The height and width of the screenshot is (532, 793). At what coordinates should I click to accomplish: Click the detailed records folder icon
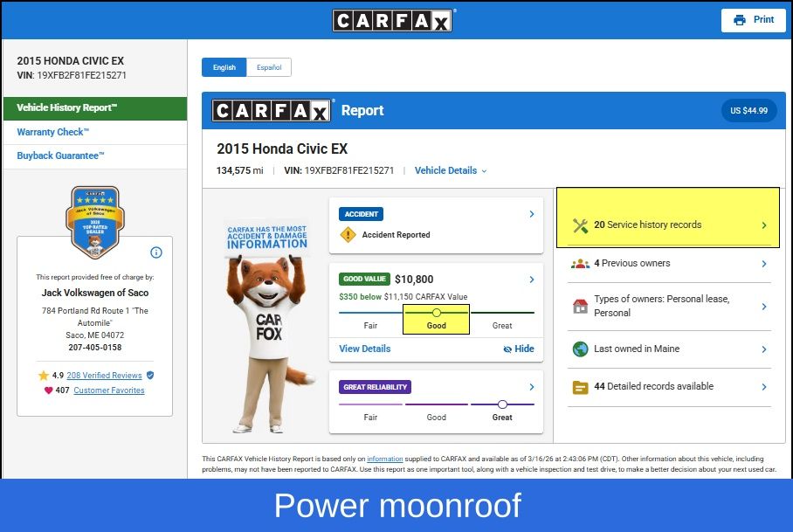580,387
